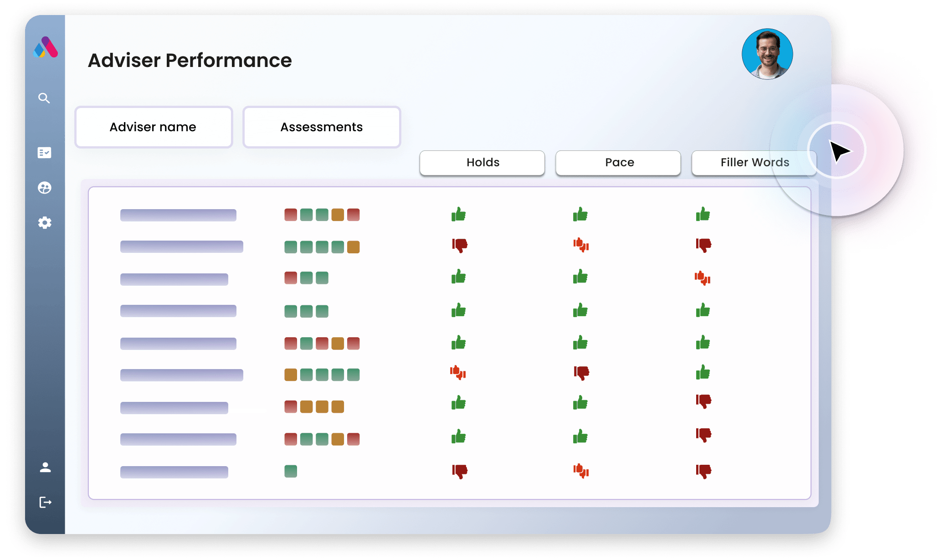
Task: Click the logout icon in the sidebar
Action: pyautogui.click(x=45, y=502)
